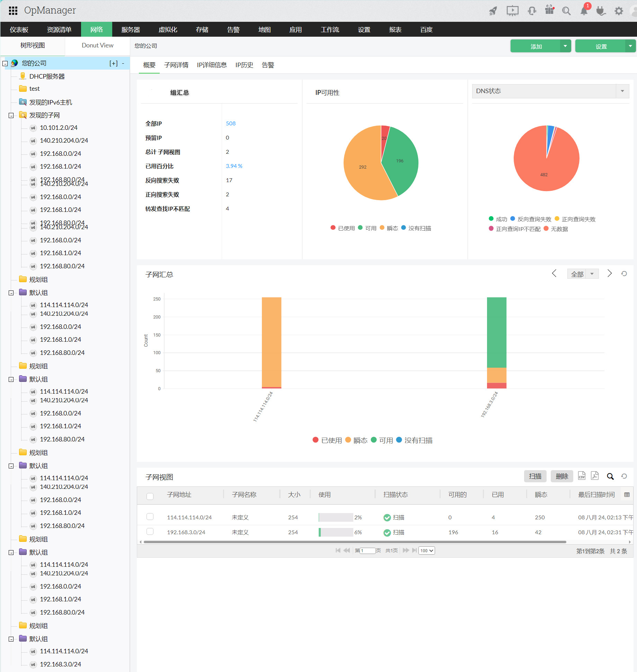Click the header search magnifier icon
Viewport: 637px width, 672px height.
[x=566, y=11]
